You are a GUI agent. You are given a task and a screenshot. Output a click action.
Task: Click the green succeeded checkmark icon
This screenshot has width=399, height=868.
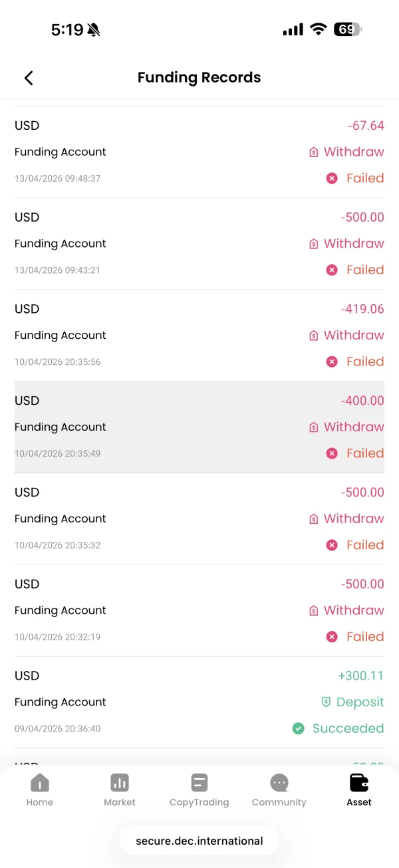point(299,729)
